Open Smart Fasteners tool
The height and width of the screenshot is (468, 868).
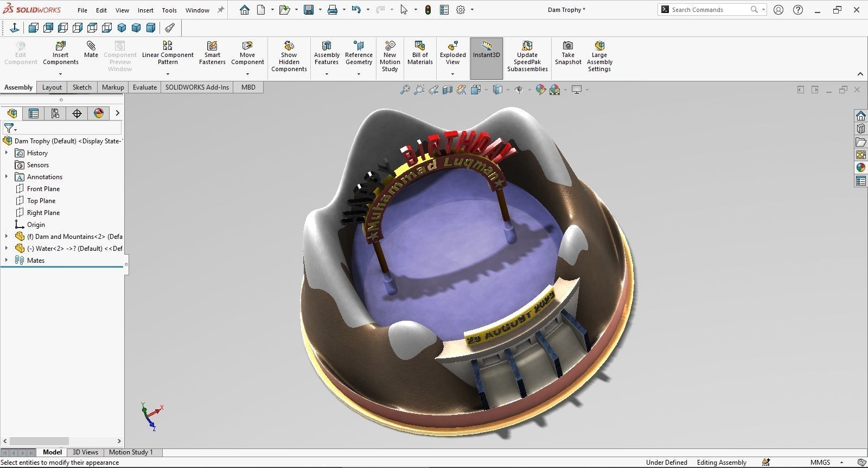click(212, 53)
